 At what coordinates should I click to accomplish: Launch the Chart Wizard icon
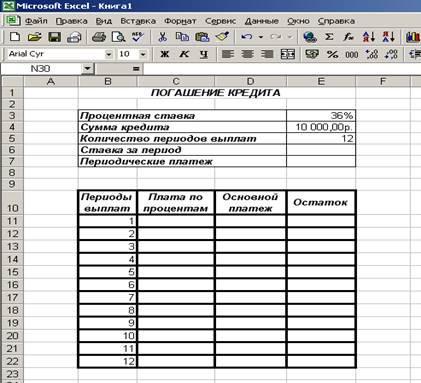(413, 37)
